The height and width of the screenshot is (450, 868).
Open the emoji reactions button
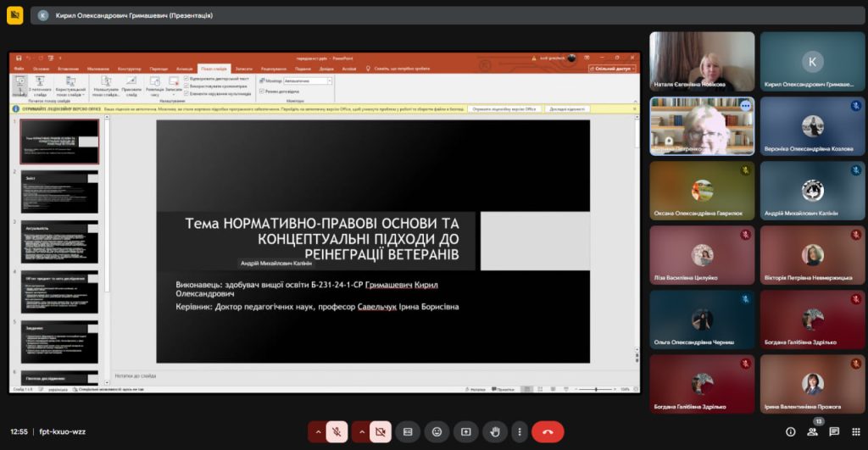click(x=437, y=431)
